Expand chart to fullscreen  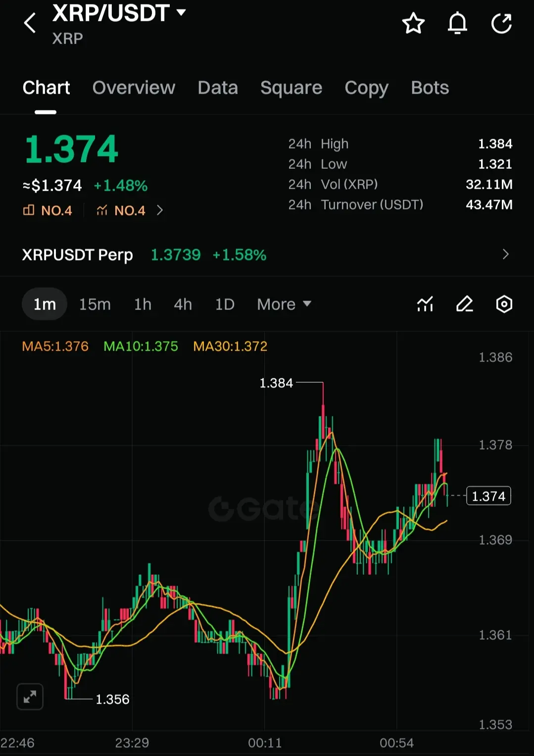tap(30, 697)
